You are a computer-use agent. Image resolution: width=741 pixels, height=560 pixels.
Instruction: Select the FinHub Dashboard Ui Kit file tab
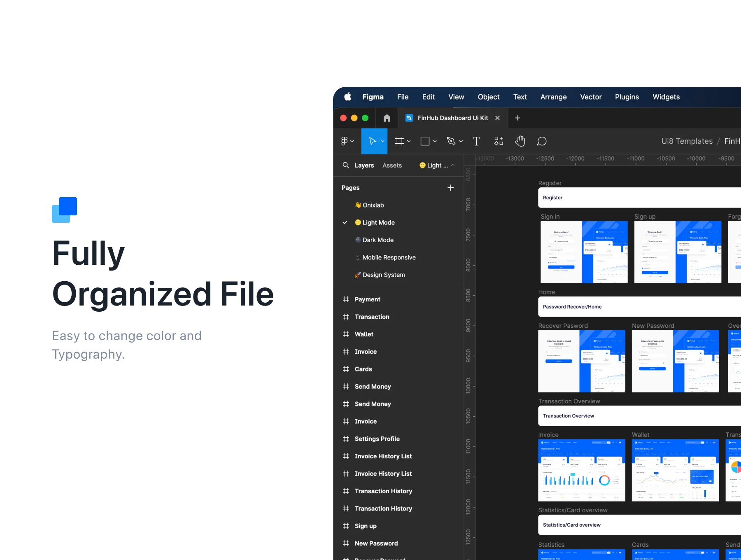pyautogui.click(x=453, y=118)
